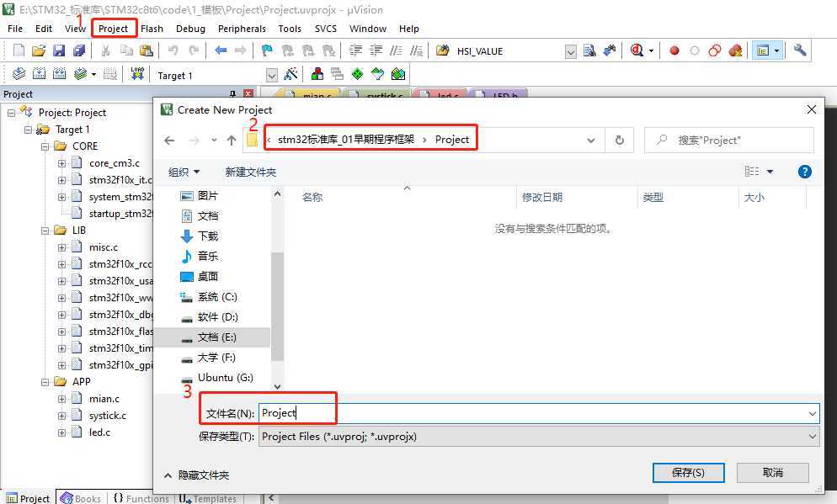Click the Translate file toolbar icon
Screen dimensions: 837x504
click(x=19, y=74)
